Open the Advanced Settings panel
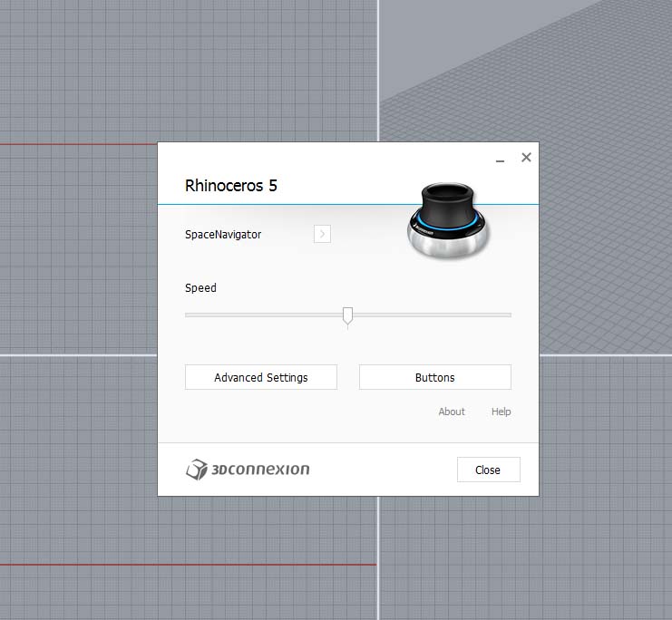 (261, 377)
